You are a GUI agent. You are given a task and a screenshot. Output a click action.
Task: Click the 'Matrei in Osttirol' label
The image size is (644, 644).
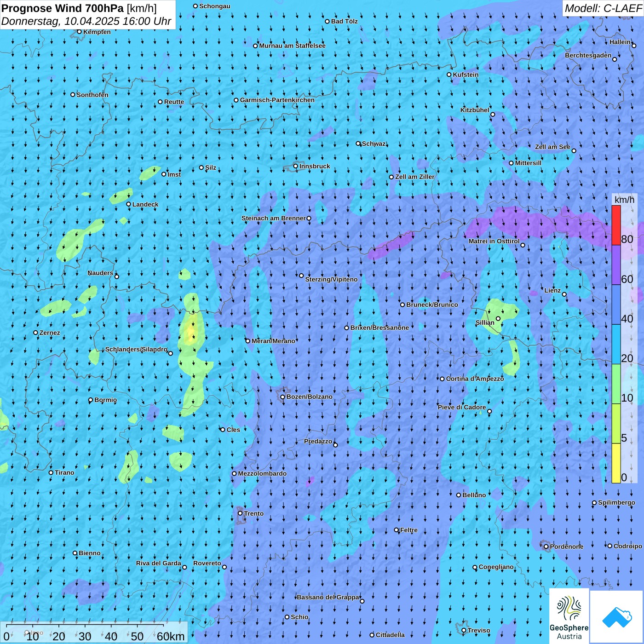494,241
